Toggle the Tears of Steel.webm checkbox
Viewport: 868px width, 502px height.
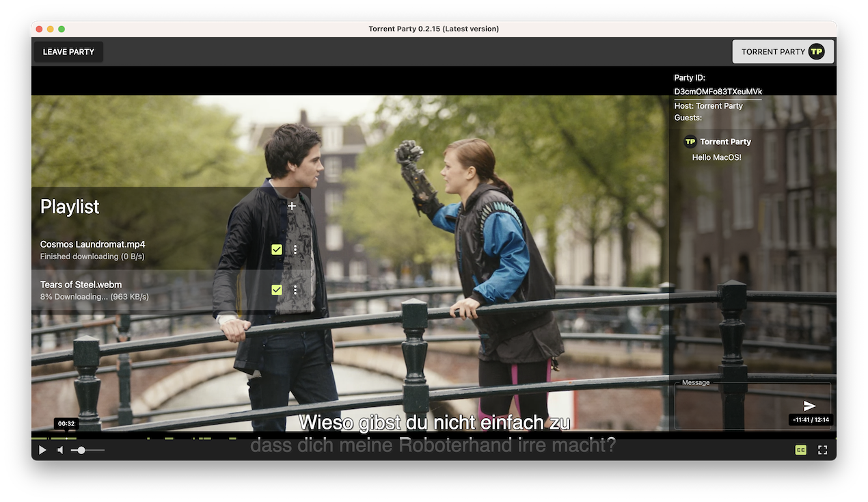[277, 290]
